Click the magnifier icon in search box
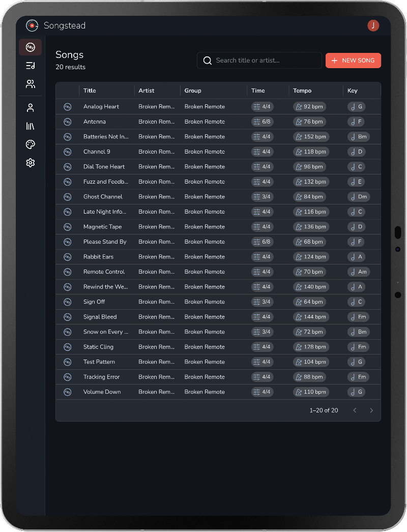Viewport: 407px width, 532px height. 207,61
